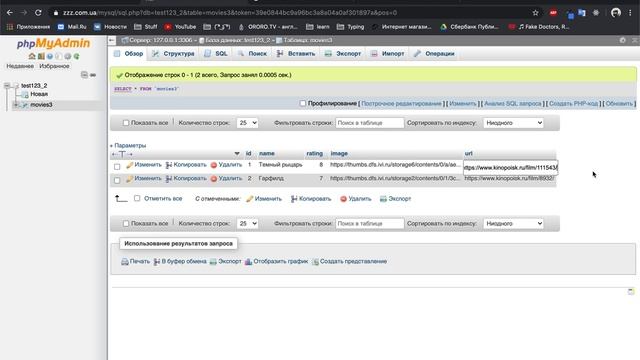
Task: Open the column dropdown arrow before id header
Action: pyautogui.click(x=237, y=153)
